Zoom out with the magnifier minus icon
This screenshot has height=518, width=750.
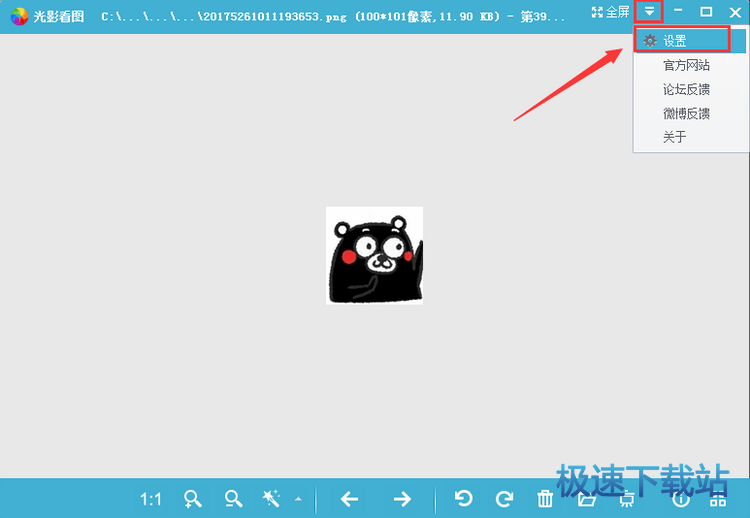[233, 499]
